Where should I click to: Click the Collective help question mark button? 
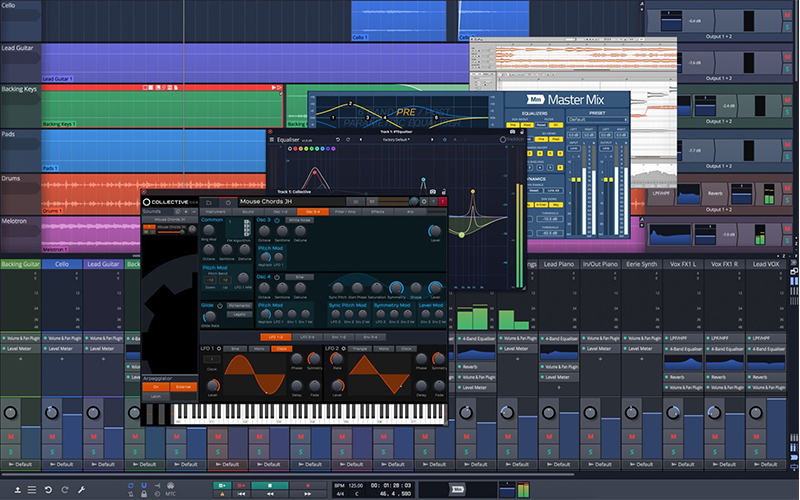(434, 202)
